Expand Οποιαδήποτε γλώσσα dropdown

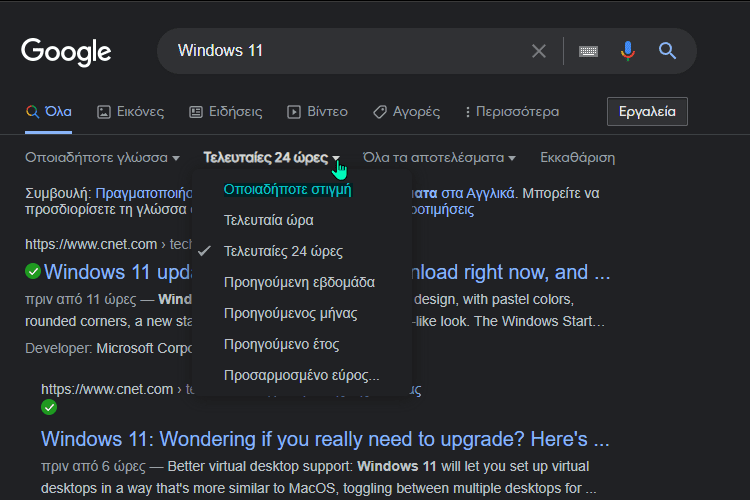click(102, 157)
